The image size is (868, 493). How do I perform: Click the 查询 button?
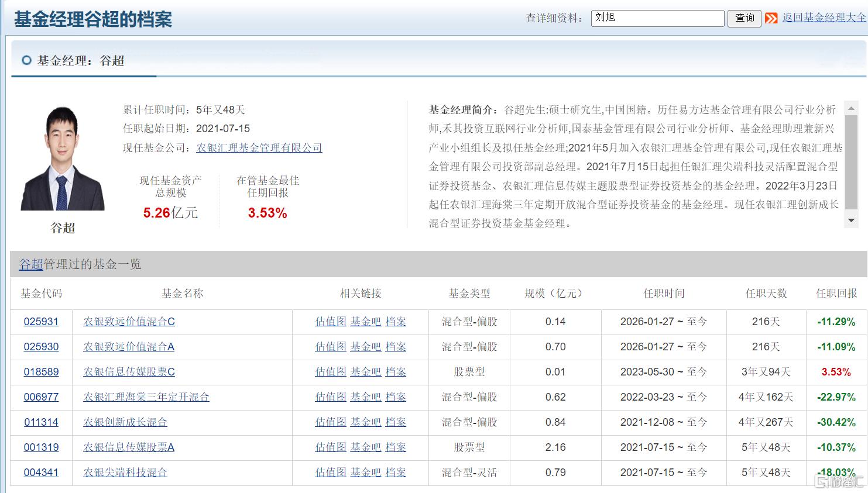point(745,18)
